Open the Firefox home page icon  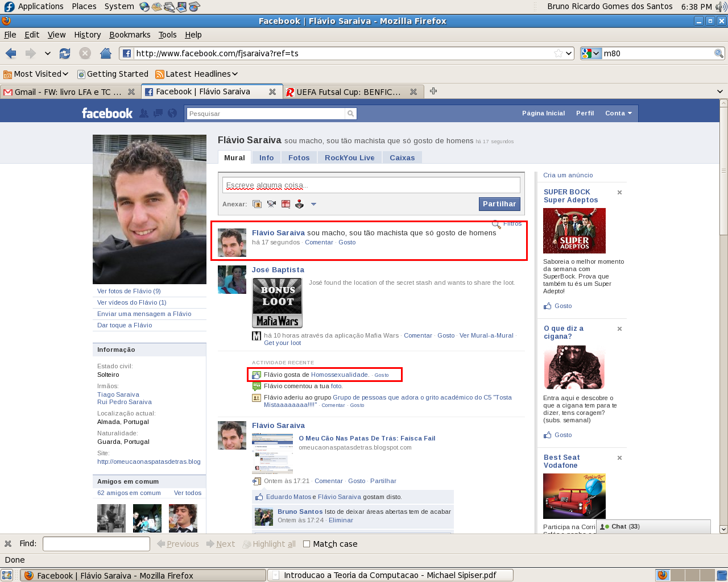pos(106,53)
